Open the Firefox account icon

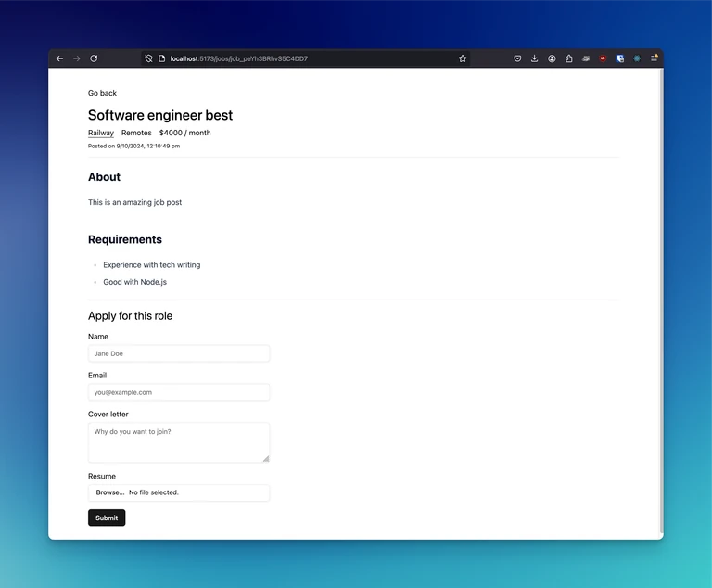(552, 58)
